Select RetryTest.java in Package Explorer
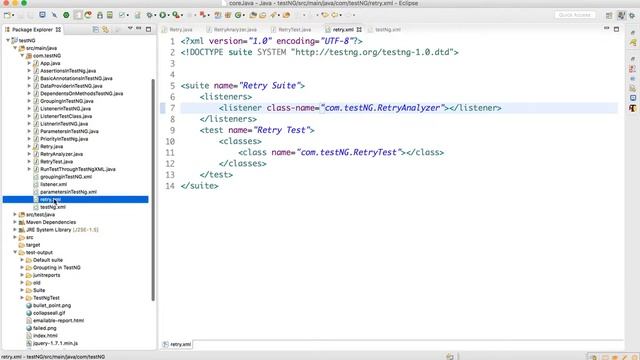 56,162
